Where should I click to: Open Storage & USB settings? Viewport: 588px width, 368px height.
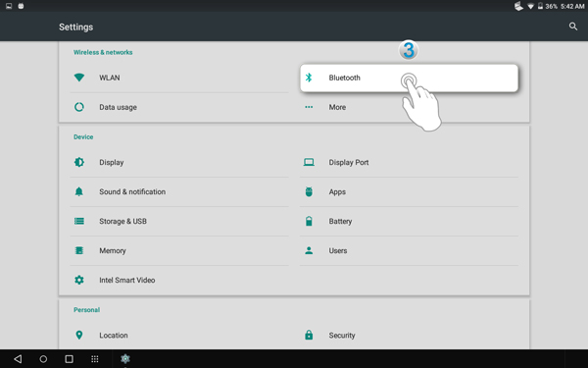[179, 221]
